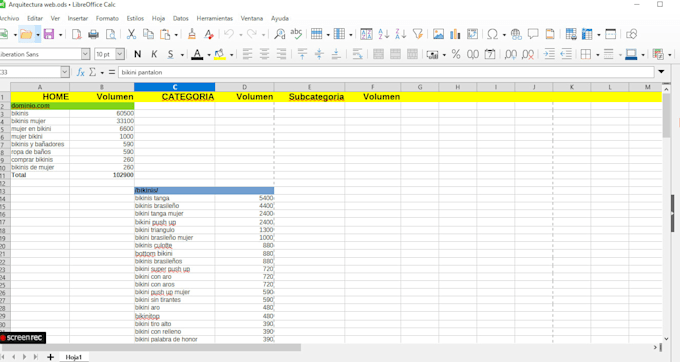Insert image icon in toolbar
The width and height of the screenshot is (680, 362).
tap(438, 34)
